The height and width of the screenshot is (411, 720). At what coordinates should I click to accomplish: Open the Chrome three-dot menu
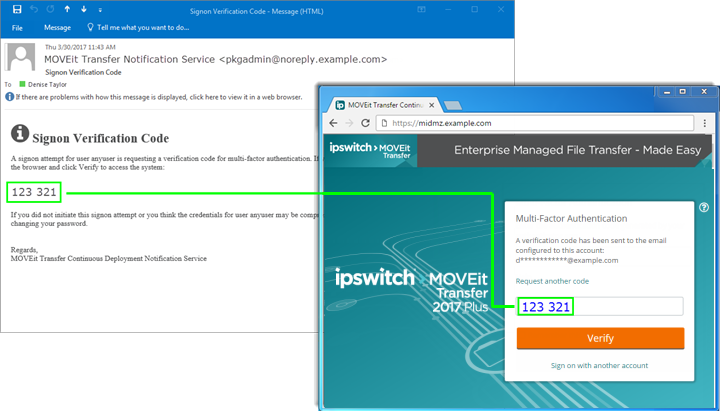(x=704, y=124)
